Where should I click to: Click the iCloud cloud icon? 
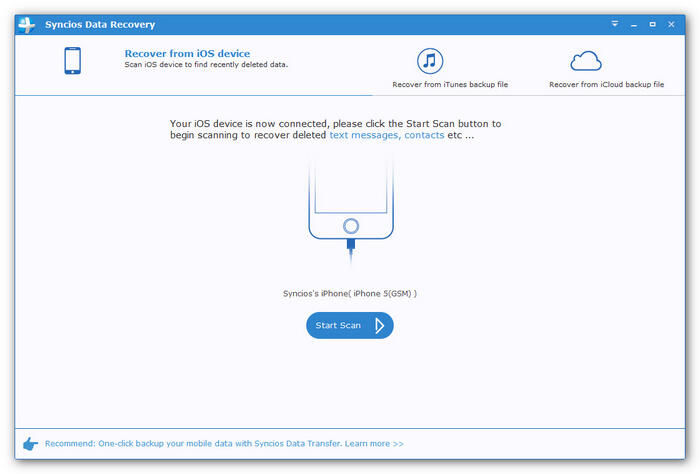(x=585, y=61)
